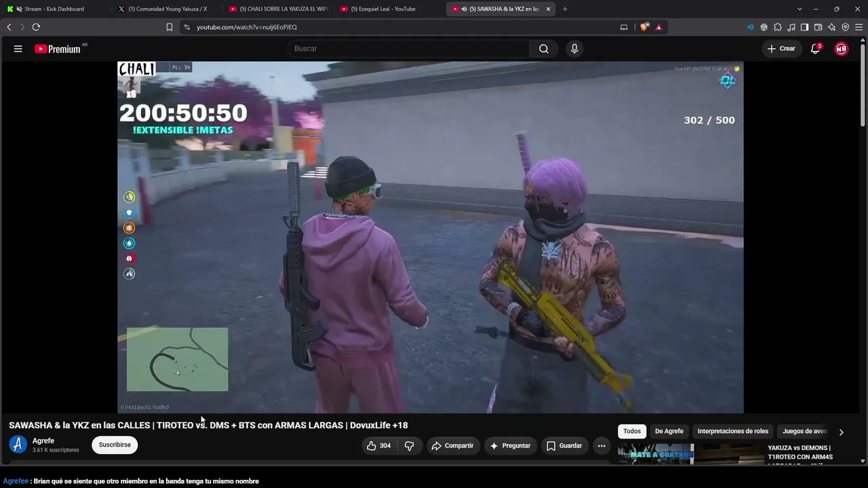Toggle the browser sidebar panel

(x=804, y=27)
